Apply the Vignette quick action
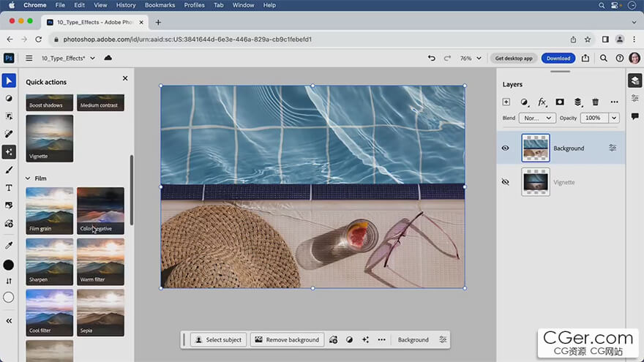The image size is (644, 362). pos(50,138)
